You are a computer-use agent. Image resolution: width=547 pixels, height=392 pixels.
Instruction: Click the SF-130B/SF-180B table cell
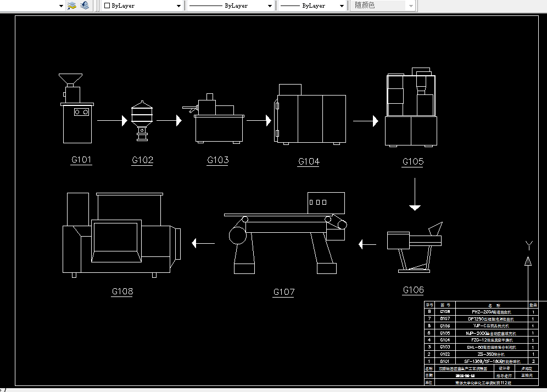pyautogui.click(x=492, y=361)
